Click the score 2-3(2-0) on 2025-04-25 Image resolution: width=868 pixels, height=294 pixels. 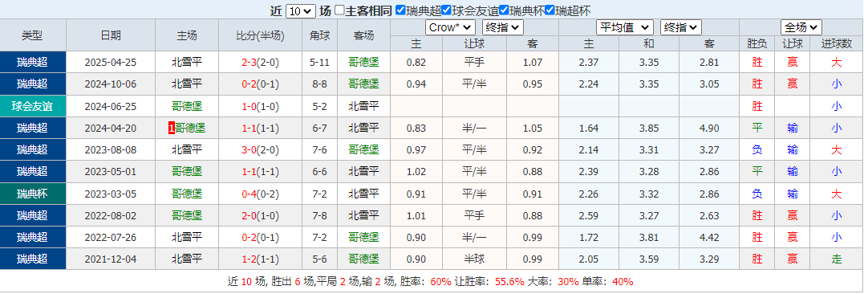point(260,63)
